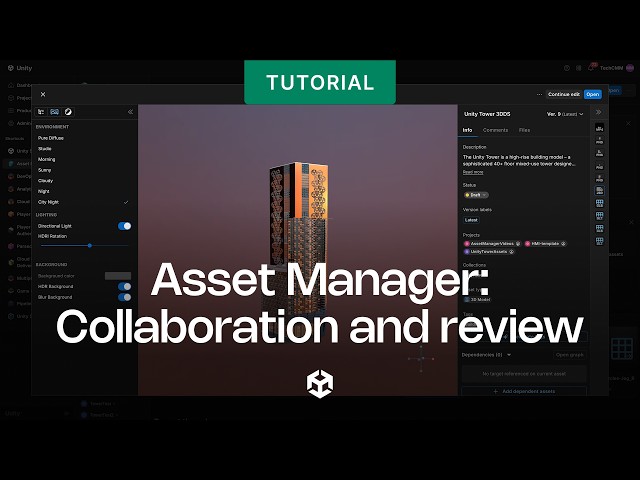The height and width of the screenshot is (480, 640).
Task: Open Admin icon in the background sidebar
Action: (11, 123)
